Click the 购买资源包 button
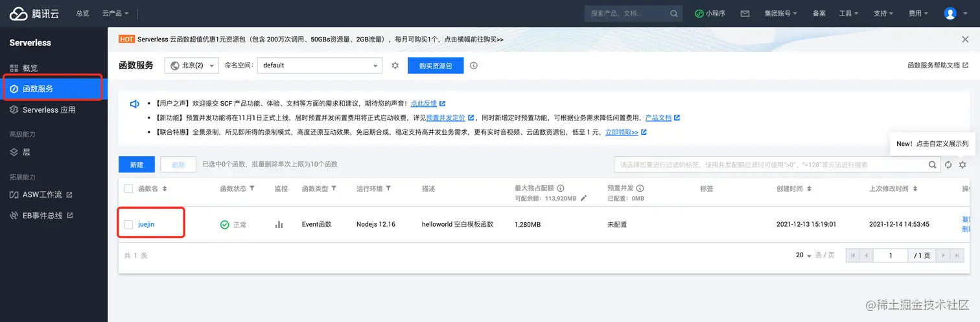 pyautogui.click(x=436, y=65)
